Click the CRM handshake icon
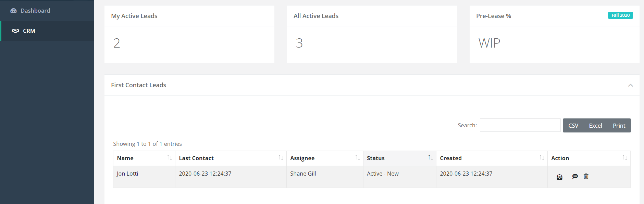The height and width of the screenshot is (204, 644). (15, 31)
